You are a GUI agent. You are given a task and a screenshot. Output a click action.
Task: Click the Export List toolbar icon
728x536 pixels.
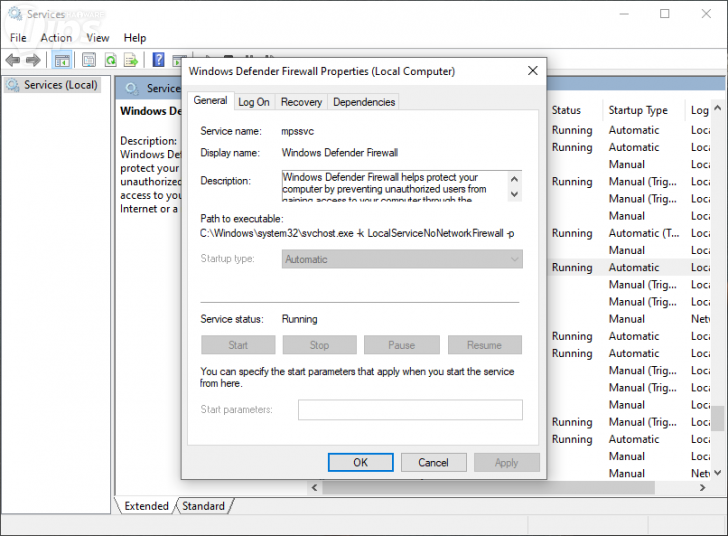pyautogui.click(x=131, y=60)
